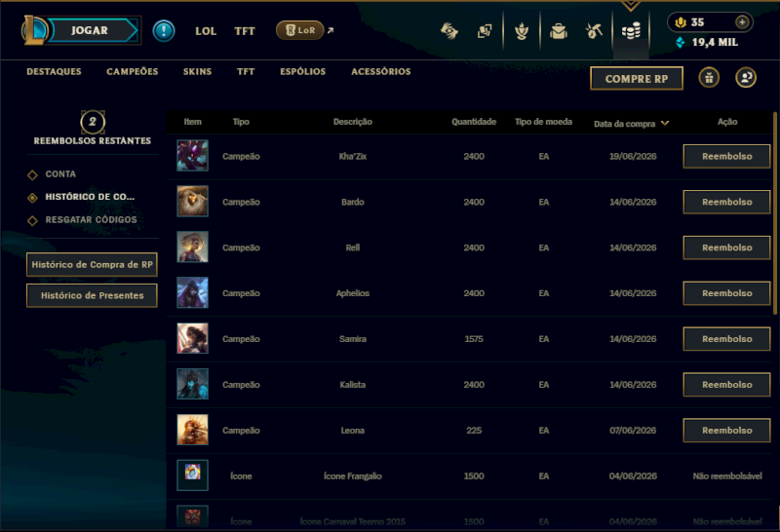Screen dimensions: 780x532
Task: Click the 19,4 MIL Blue Essence balance
Action: tap(715, 42)
